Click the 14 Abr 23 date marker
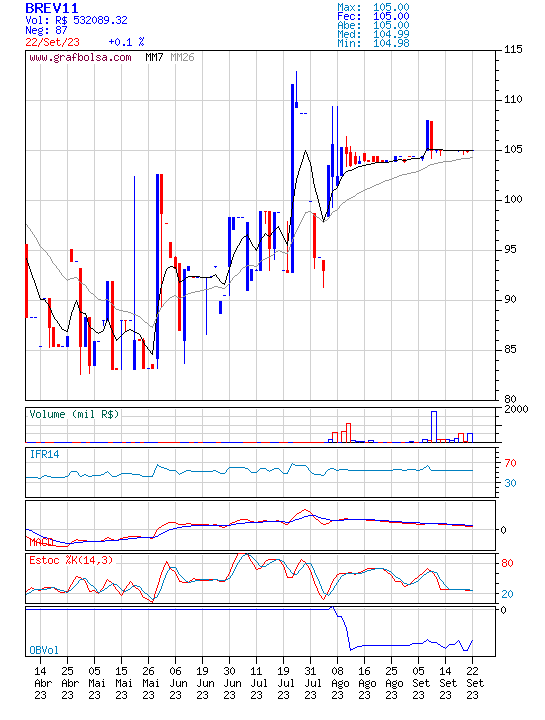The height and width of the screenshot is (720, 545). (x=40, y=683)
